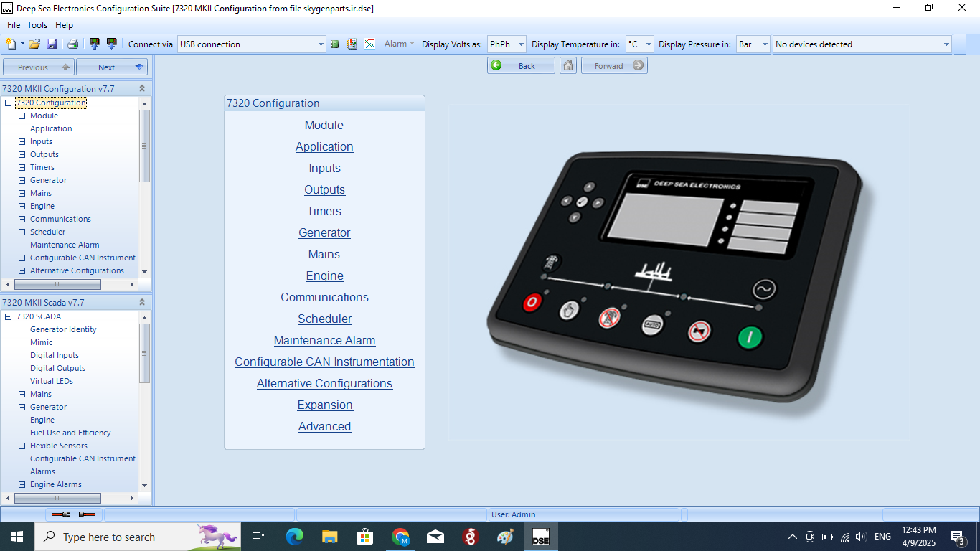This screenshot has width=980, height=551.
Task: Select Fuel Use and Efficiency tree item
Action: pyautogui.click(x=70, y=433)
